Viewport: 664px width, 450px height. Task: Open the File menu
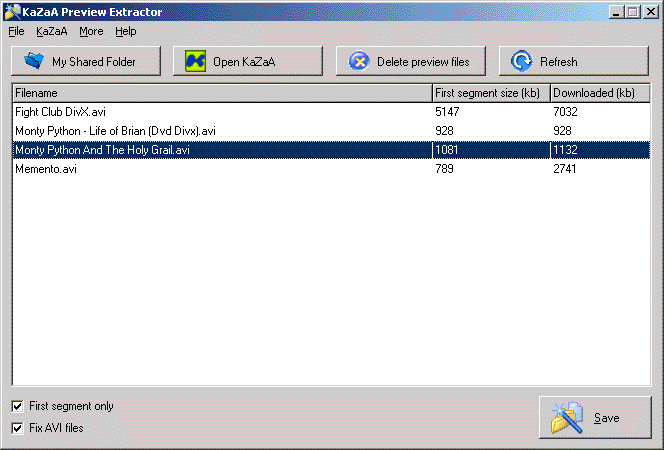point(16,31)
